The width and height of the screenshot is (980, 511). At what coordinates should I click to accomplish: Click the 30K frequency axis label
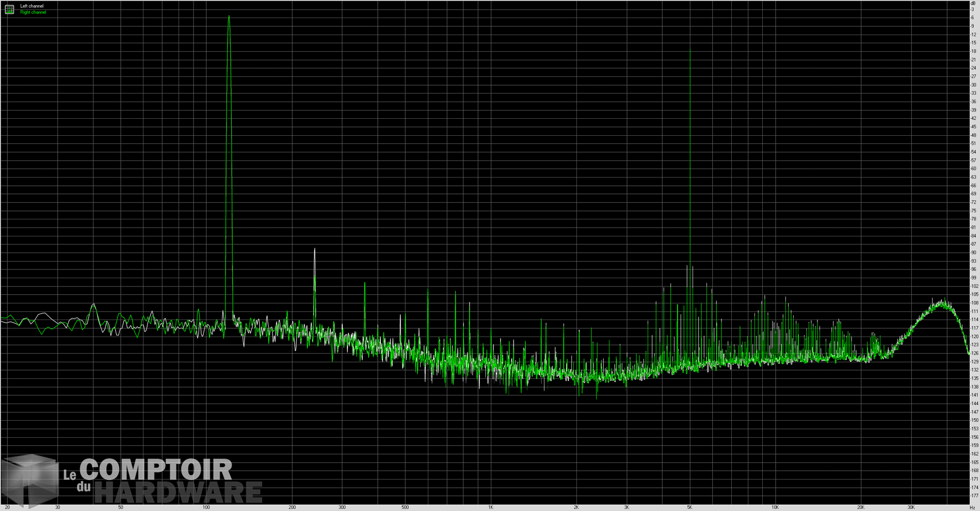(911, 507)
